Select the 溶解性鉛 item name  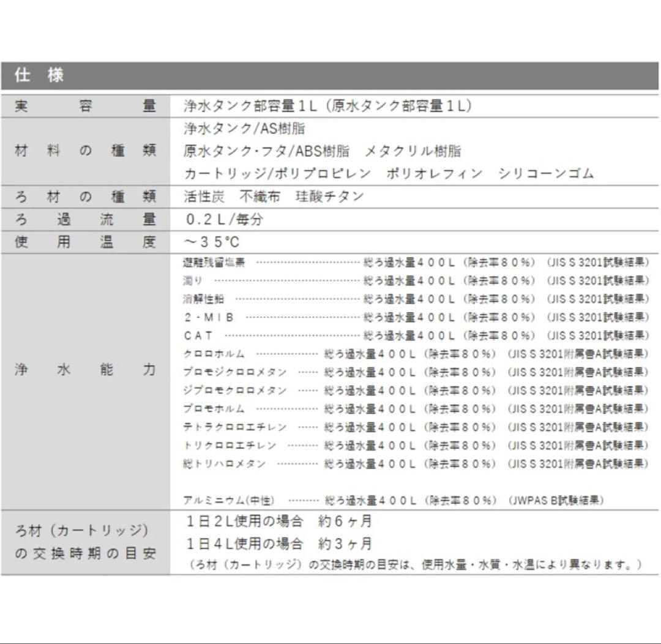click(x=204, y=299)
